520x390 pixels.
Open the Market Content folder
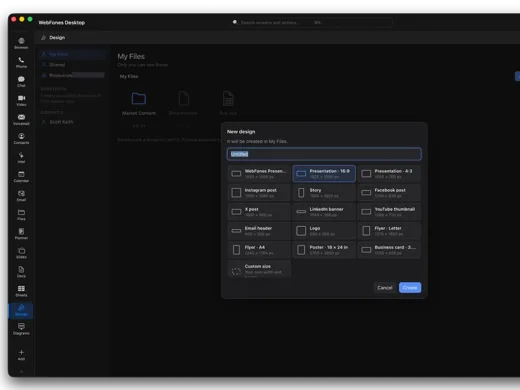[x=139, y=104]
